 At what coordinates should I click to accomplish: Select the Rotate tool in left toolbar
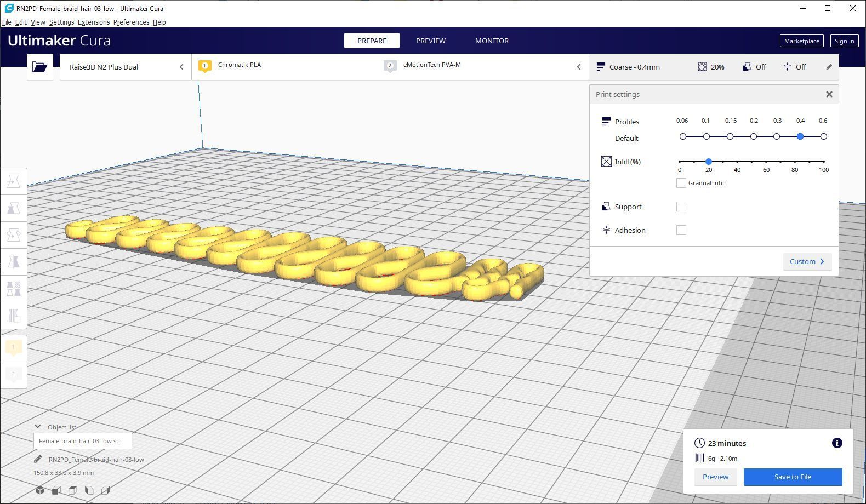coord(14,235)
